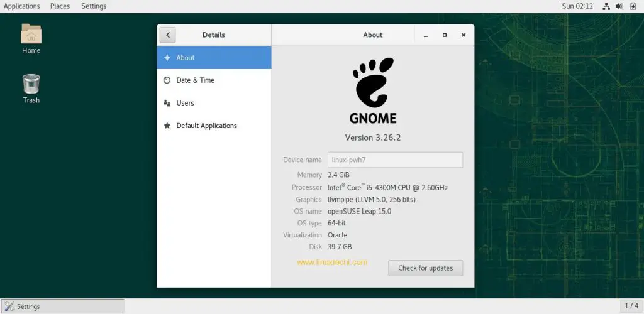Select the About panel entry
Screen dimensions: 644x314
point(214,58)
